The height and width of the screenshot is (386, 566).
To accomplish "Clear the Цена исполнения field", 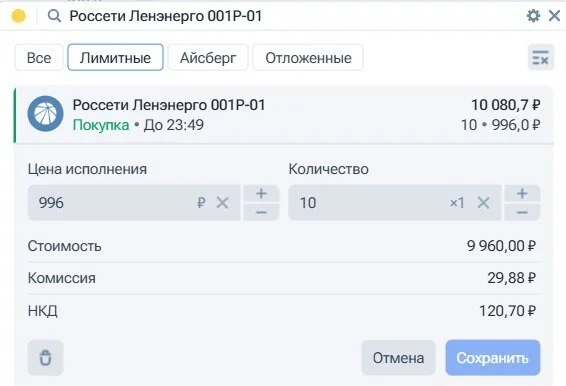I will [x=222, y=203].
